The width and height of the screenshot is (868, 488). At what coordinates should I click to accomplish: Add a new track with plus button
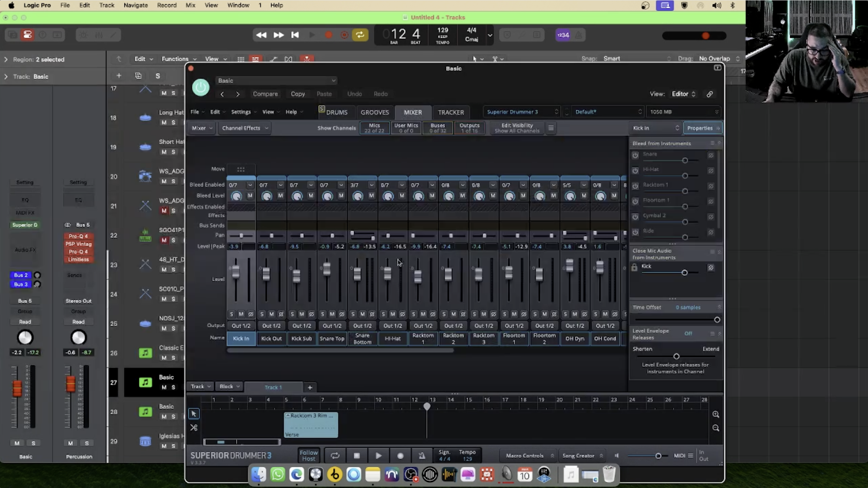pyautogui.click(x=119, y=76)
